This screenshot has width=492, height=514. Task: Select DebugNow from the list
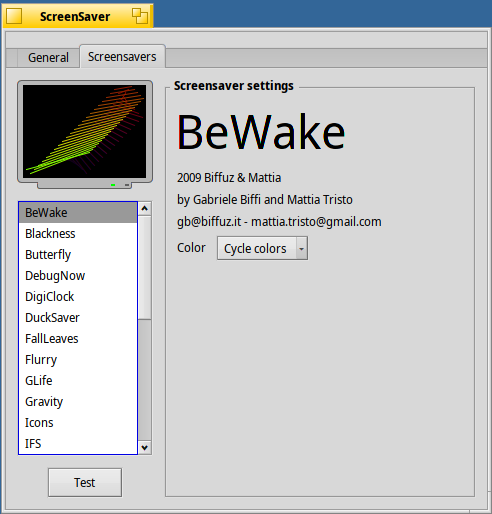pyautogui.click(x=78, y=276)
